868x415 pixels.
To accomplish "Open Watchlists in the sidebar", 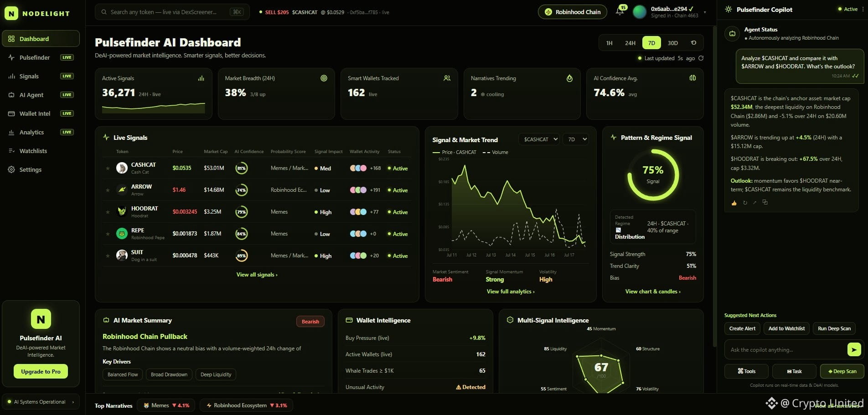I will (41, 151).
